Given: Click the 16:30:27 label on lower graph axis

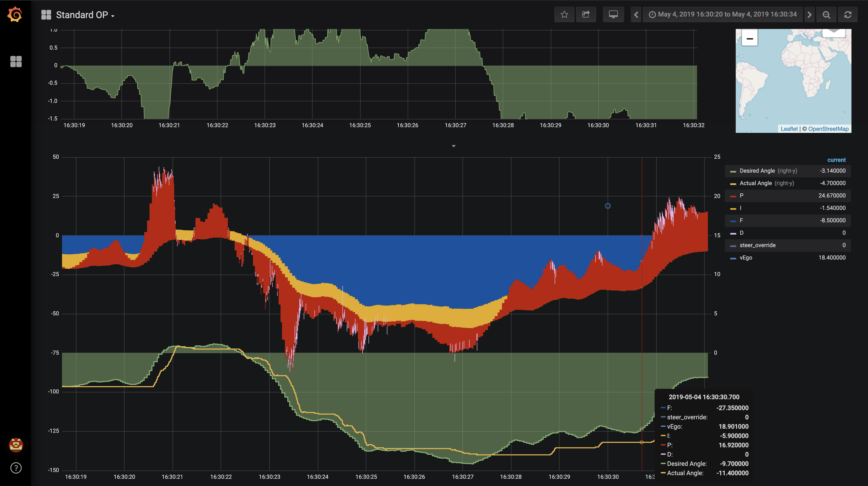Looking at the screenshot, I should [462, 476].
